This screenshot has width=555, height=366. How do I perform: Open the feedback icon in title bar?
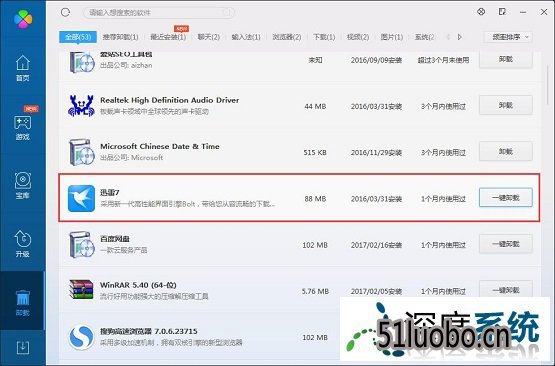coord(502,12)
